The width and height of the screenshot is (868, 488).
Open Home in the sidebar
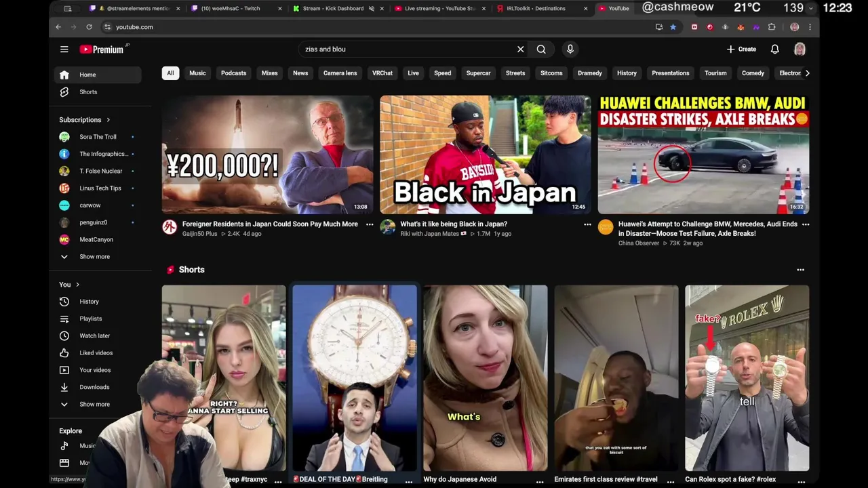click(x=98, y=75)
